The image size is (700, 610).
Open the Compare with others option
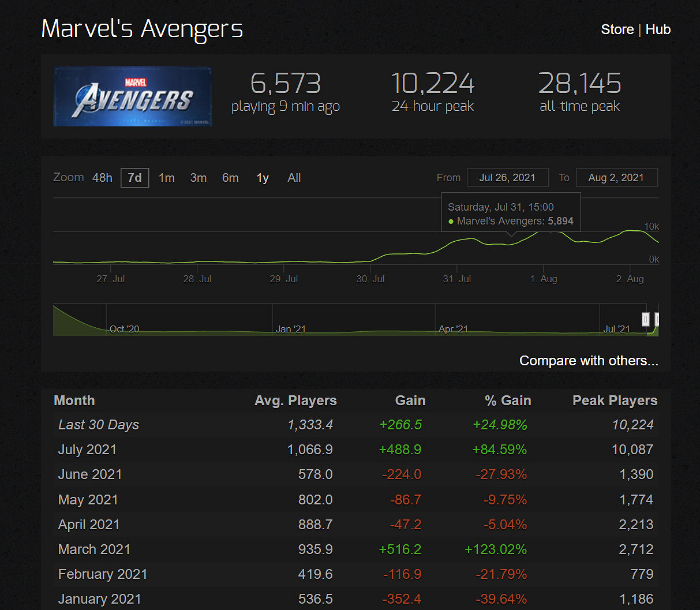tap(589, 360)
